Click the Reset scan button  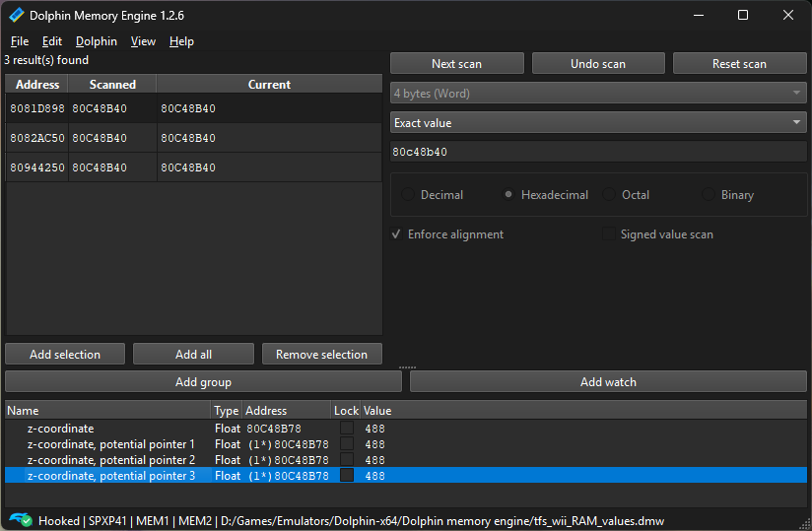tap(739, 64)
